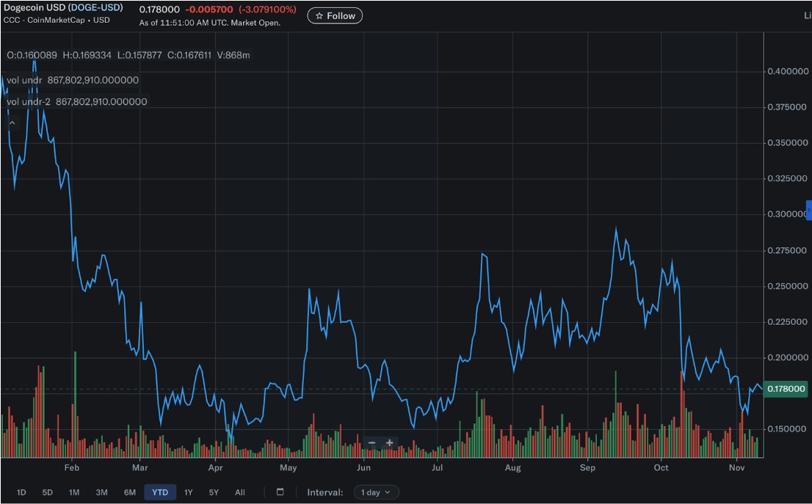
Task: Select the All time range
Action: point(240,492)
